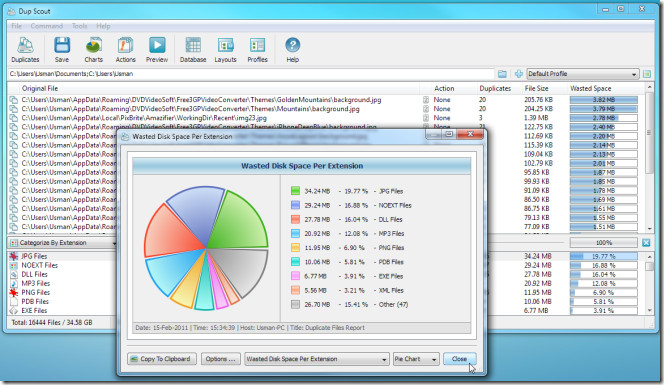Click the '1.39 MB' file size cell
This screenshot has height=385, width=664.
536,118
